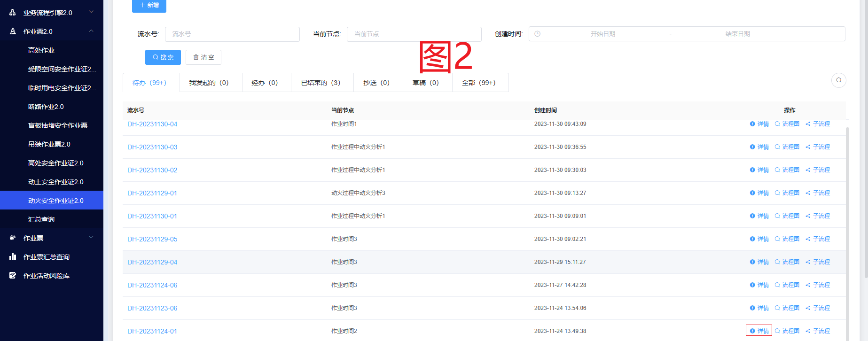
Task: Open 动土安全作业证2.0 in sidebar
Action: point(56,181)
